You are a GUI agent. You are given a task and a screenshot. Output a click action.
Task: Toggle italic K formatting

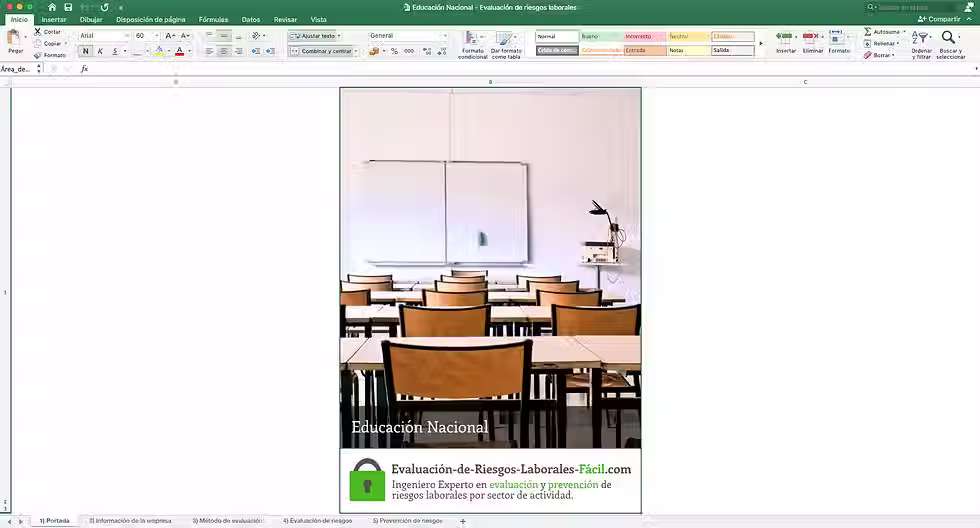coord(100,51)
